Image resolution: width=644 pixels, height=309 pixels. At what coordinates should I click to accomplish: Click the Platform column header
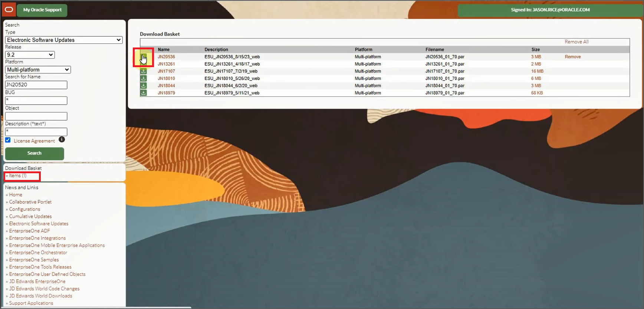[364, 50]
